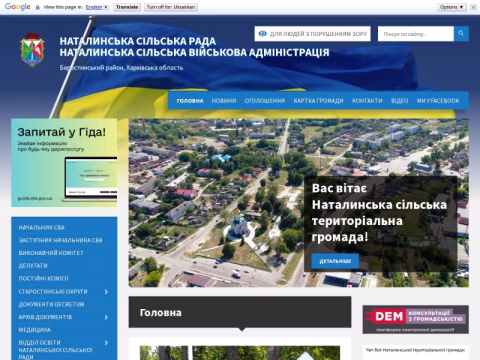The height and width of the screenshot is (360, 480).
Task: Select the ГОЛОВНА menu tab
Action: tap(190, 101)
